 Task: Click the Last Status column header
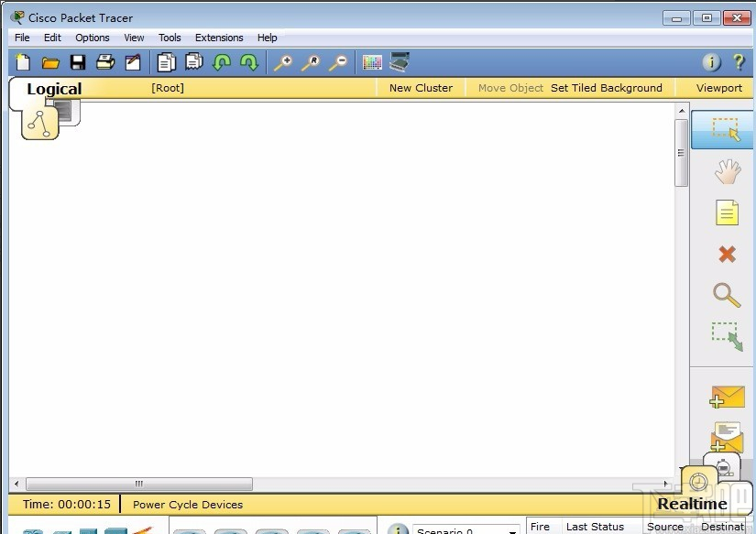click(x=595, y=527)
